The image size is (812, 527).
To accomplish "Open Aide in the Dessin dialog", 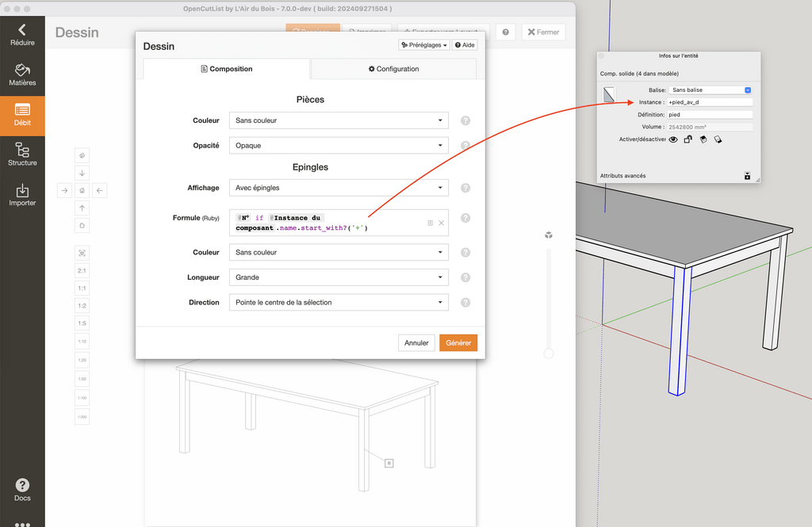I will pyautogui.click(x=465, y=45).
